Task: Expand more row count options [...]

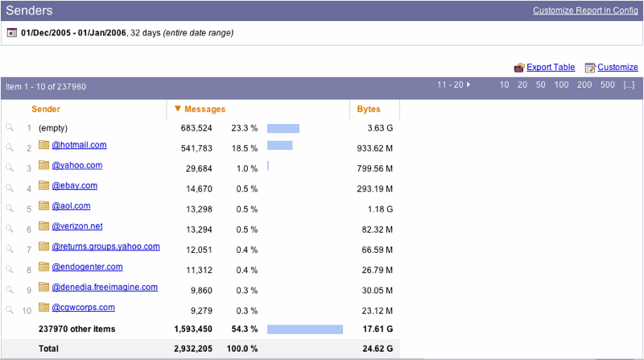Action: coord(629,85)
